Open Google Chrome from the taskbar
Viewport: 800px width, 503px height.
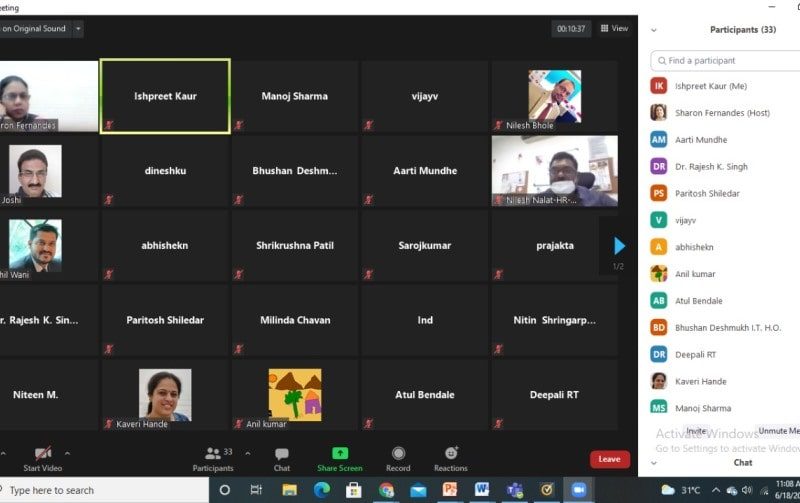click(386, 490)
